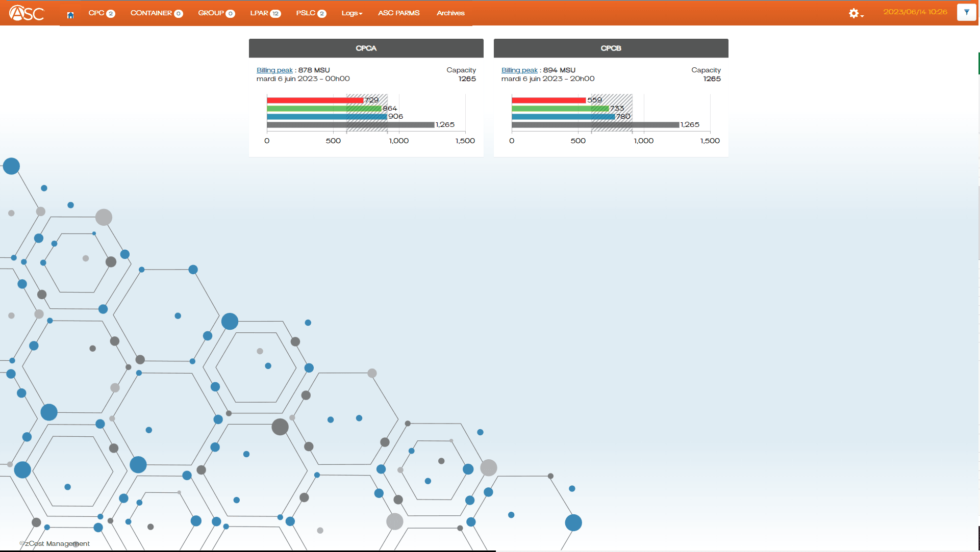Click the CPCA panel header
This screenshot has height=552, width=980.
[x=366, y=48]
